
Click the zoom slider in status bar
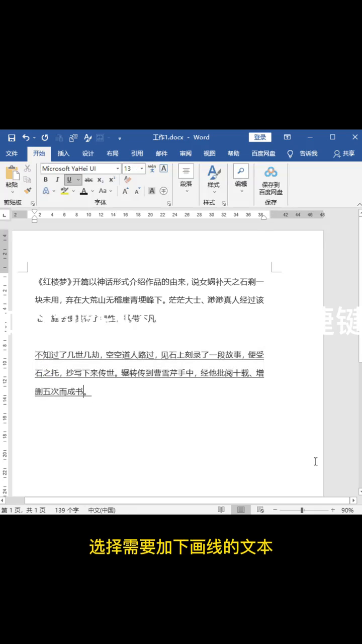click(302, 510)
